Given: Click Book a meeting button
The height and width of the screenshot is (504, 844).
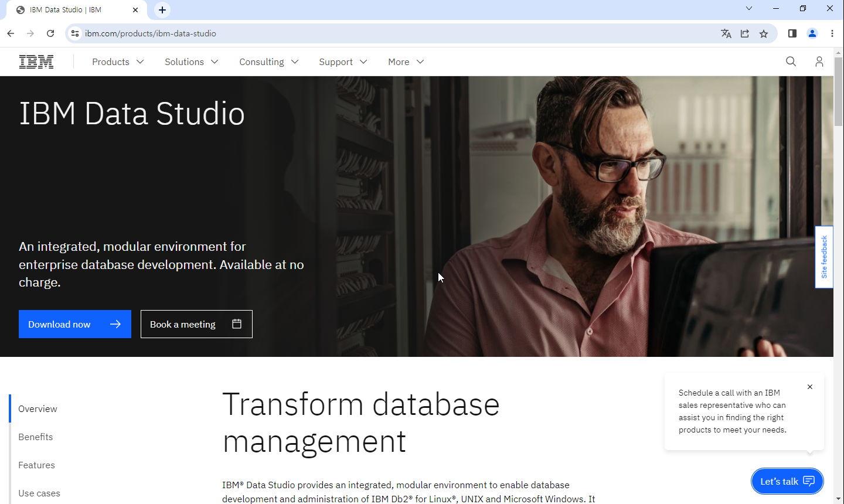Looking at the screenshot, I should point(196,324).
